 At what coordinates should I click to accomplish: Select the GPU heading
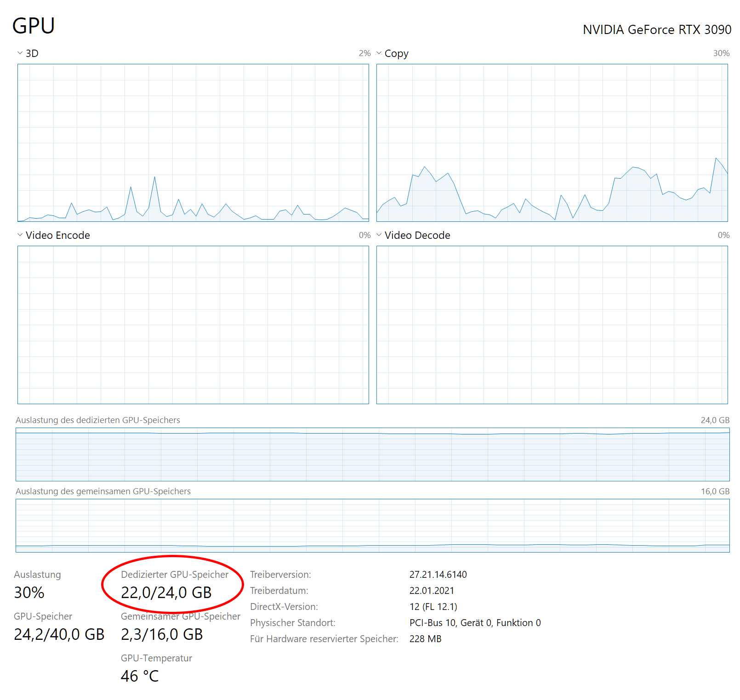pos(34,26)
